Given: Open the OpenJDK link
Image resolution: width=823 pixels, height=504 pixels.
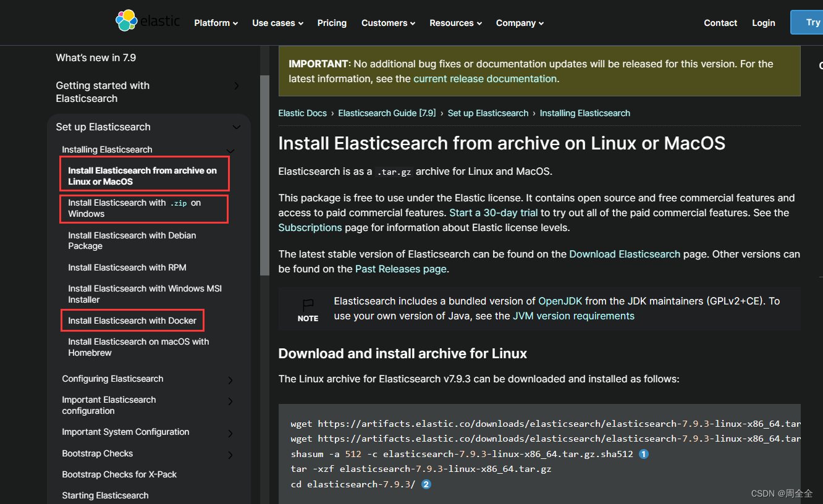Looking at the screenshot, I should [560, 301].
